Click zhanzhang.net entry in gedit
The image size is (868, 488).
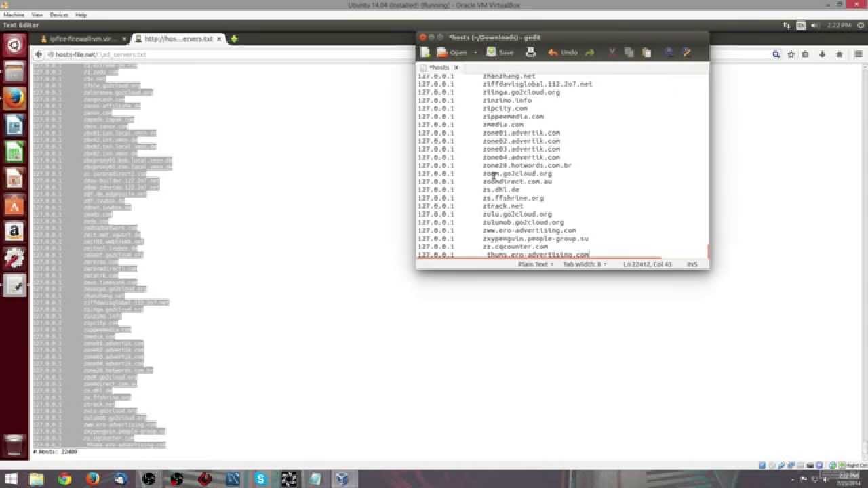coord(509,76)
